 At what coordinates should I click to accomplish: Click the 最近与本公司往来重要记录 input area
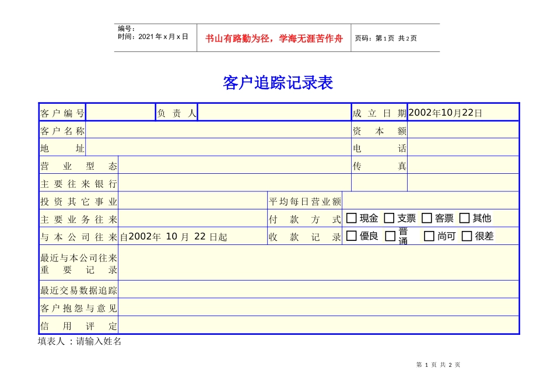(318, 262)
